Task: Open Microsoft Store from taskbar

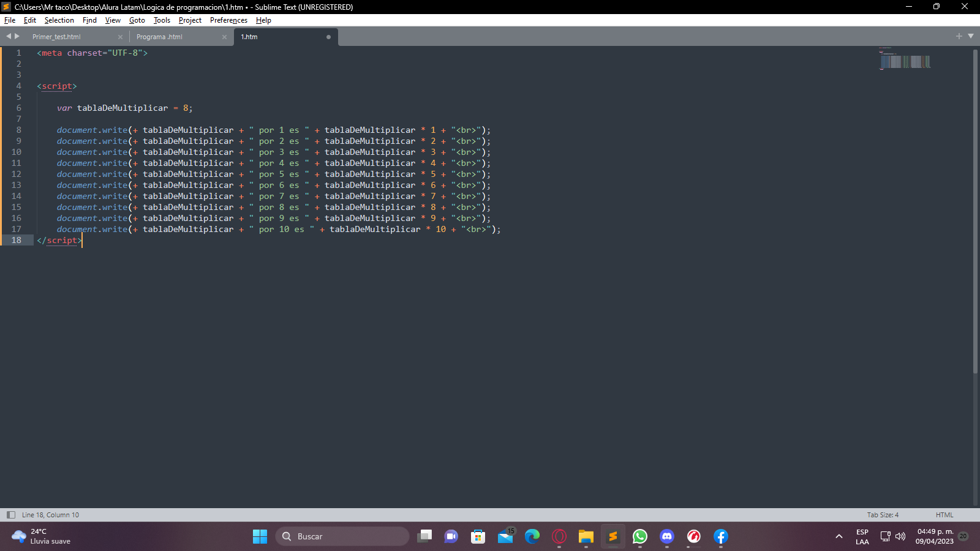Action: pyautogui.click(x=478, y=536)
